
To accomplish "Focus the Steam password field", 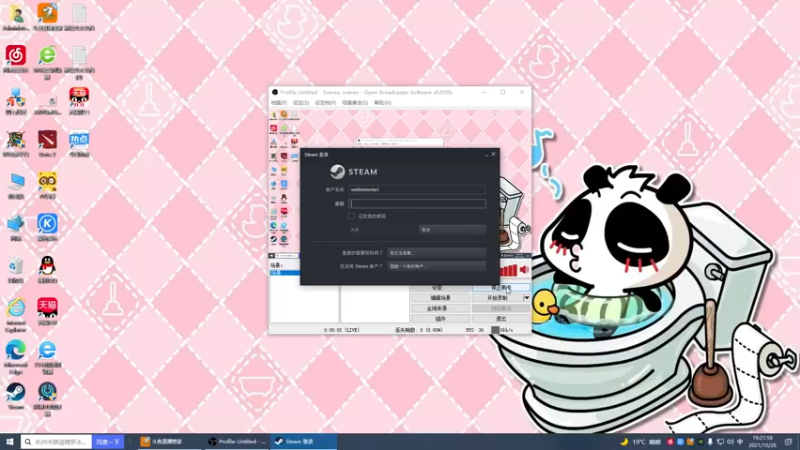I will coord(417,204).
